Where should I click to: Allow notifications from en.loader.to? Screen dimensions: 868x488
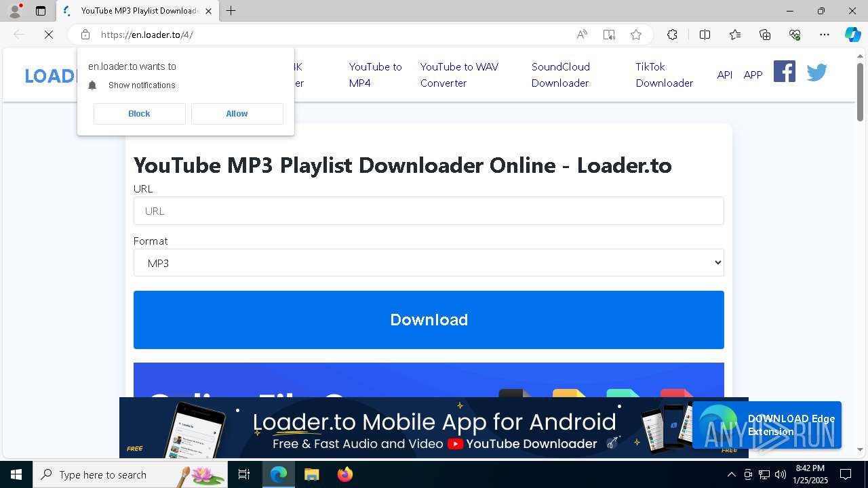237,114
